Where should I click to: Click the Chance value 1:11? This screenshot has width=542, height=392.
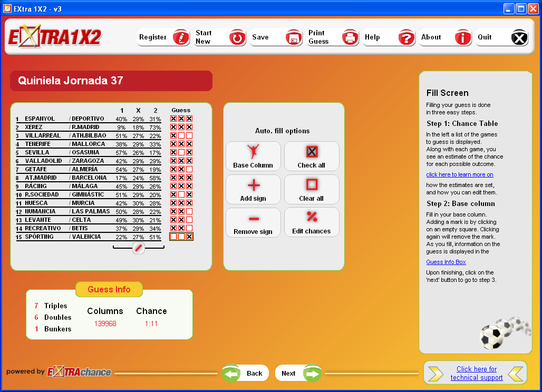point(151,324)
